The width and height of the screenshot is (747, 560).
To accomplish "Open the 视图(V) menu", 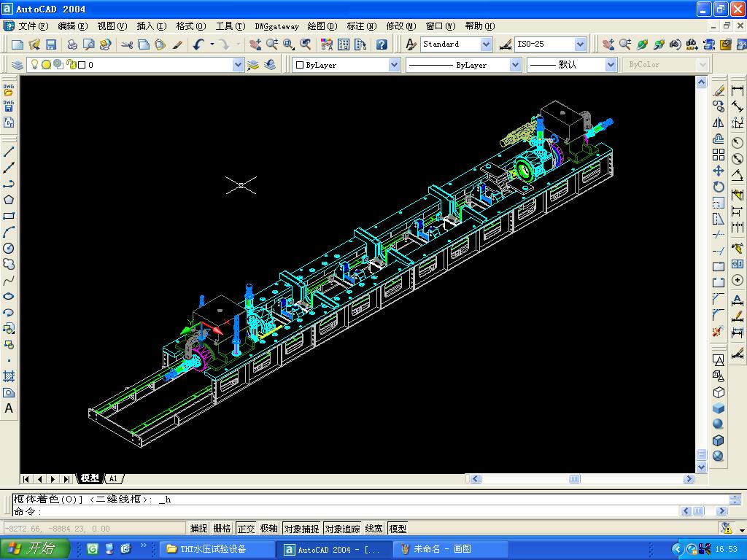I will point(112,26).
